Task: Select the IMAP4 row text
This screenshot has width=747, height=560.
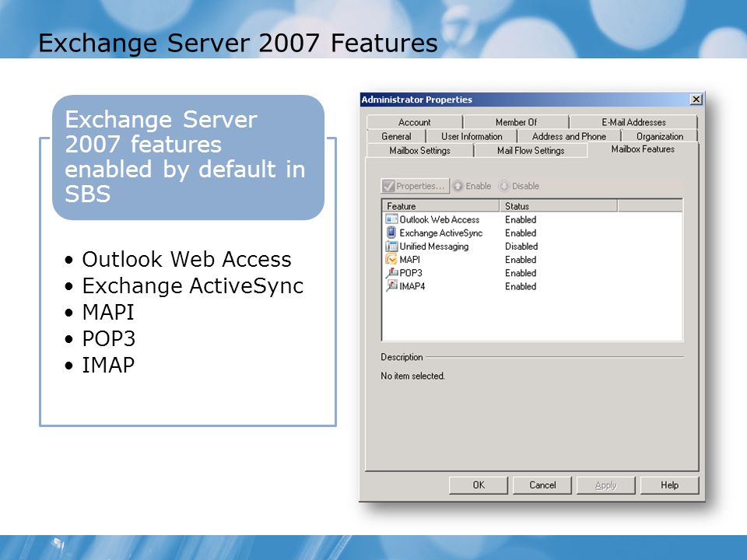Action: pos(412,286)
